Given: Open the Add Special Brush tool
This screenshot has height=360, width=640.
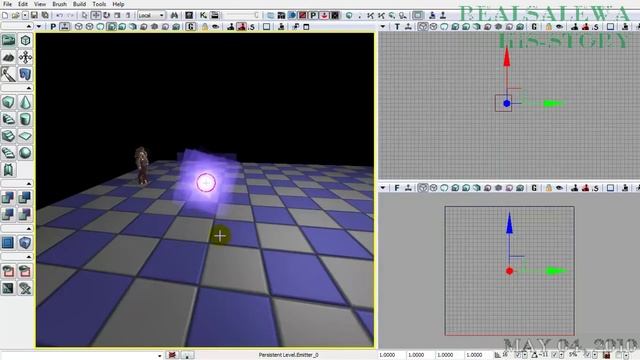Looking at the screenshot, I should coord(8,242).
